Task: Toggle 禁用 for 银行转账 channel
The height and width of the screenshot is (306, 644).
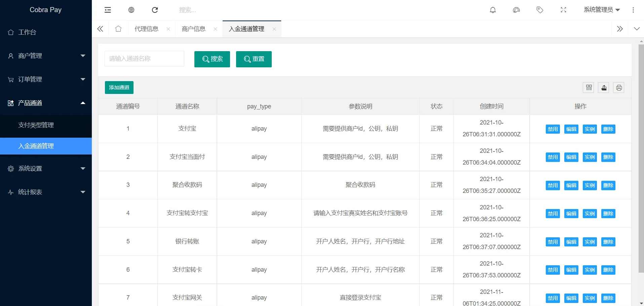Action: (x=552, y=241)
